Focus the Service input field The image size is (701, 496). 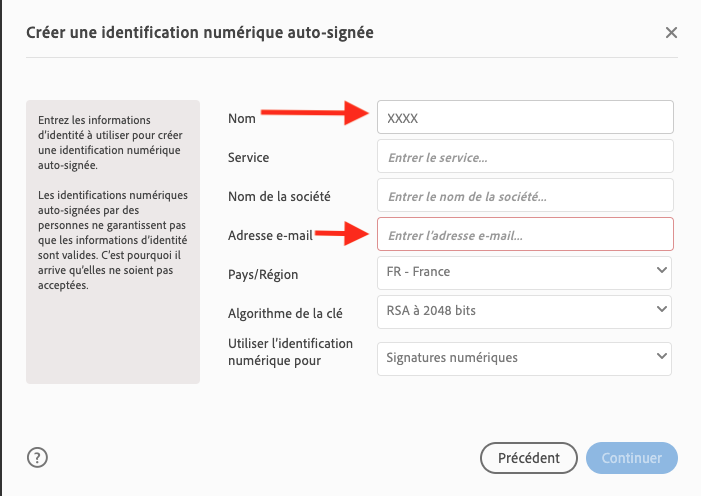pyautogui.click(x=525, y=157)
